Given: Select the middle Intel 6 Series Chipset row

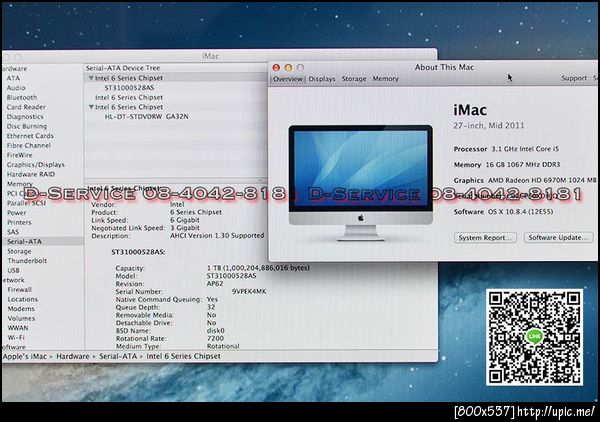Looking at the screenshot, I should pos(129,98).
